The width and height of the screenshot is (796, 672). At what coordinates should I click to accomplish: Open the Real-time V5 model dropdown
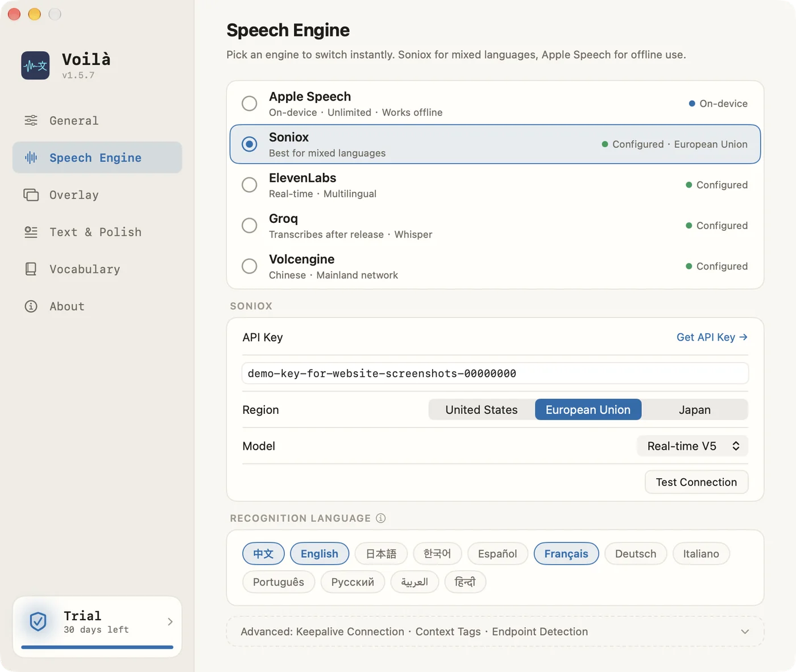click(693, 446)
